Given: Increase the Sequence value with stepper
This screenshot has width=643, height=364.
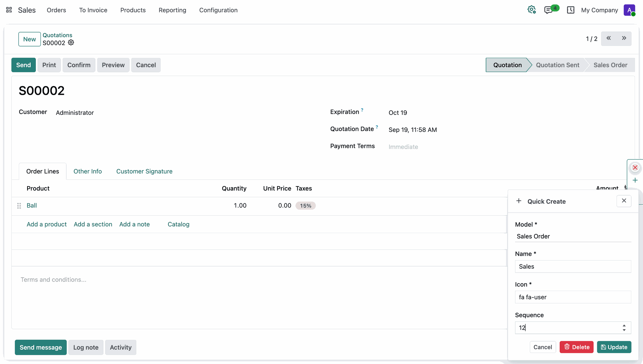Looking at the screenshot, I should coord(624,325).
